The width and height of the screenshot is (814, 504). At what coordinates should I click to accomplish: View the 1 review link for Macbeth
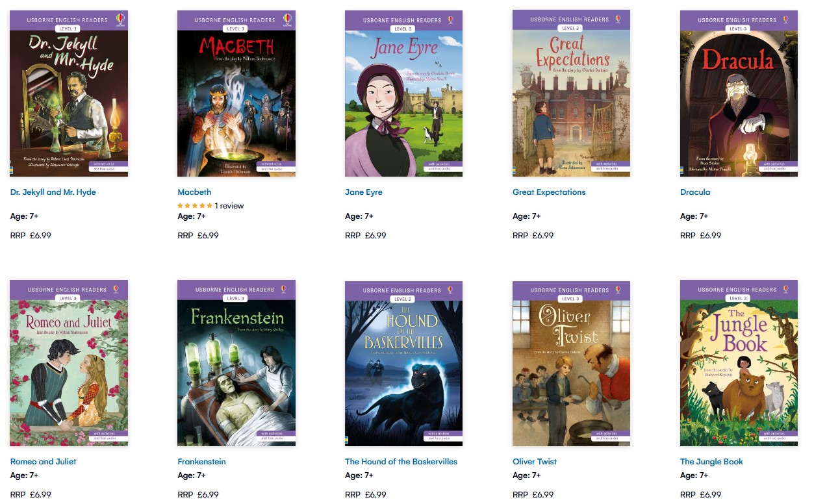coord(229,206)
